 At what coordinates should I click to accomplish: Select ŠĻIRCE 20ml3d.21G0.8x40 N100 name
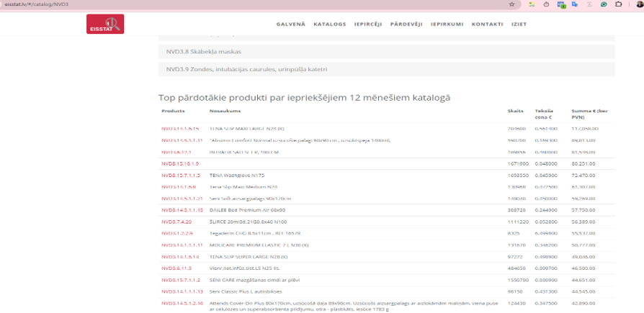(248, 222)
